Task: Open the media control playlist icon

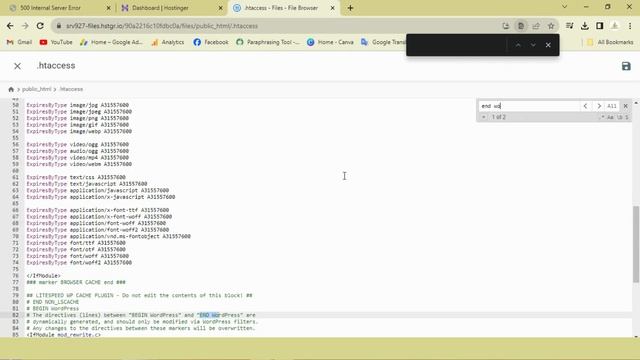Action: [569, 26]
